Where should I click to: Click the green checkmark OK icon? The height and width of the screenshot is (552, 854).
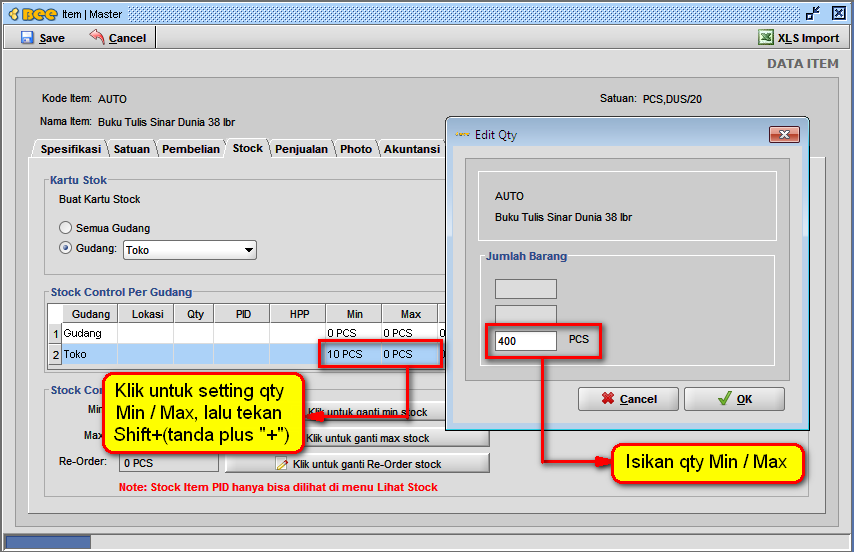(724, 399)
